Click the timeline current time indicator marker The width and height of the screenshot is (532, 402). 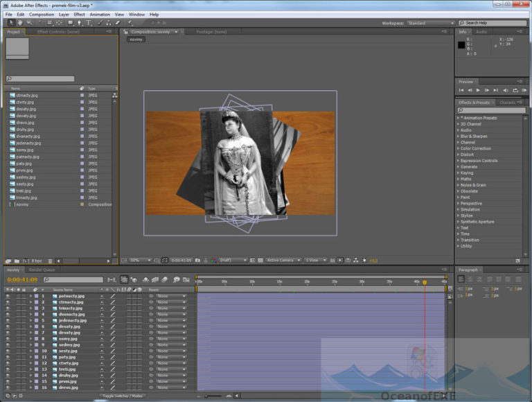point(425,282)
